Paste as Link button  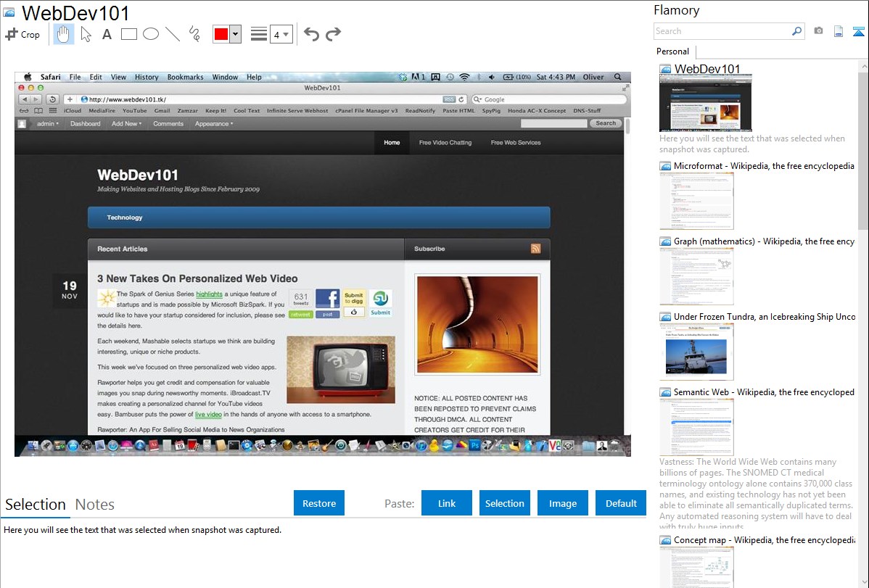coord(447,503)
